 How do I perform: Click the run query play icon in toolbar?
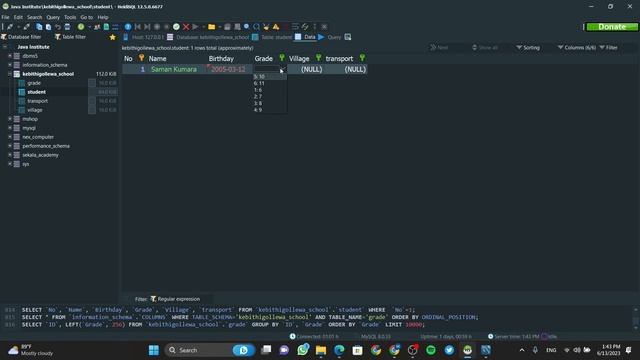click(195, 27)
